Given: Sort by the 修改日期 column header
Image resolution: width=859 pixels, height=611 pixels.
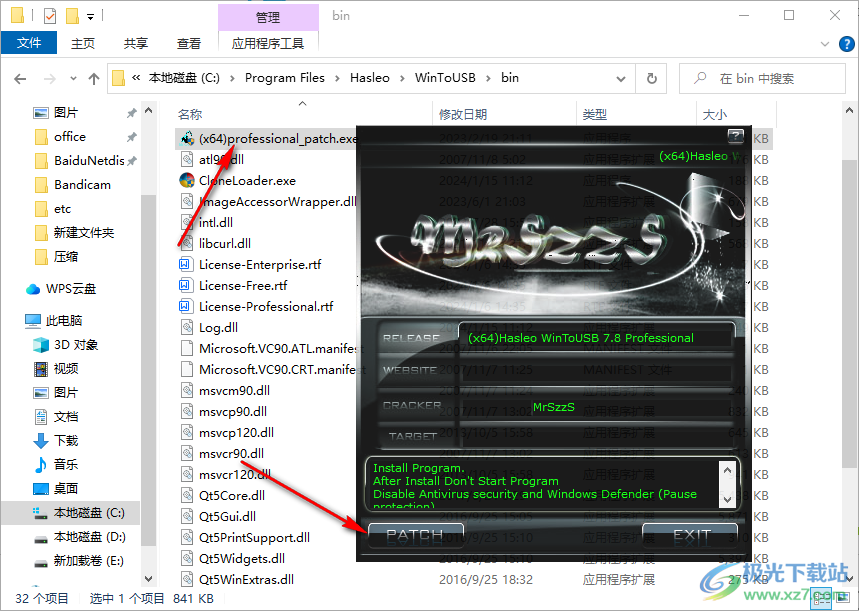Looking at the screenshot, I should [x=463, y=115].
